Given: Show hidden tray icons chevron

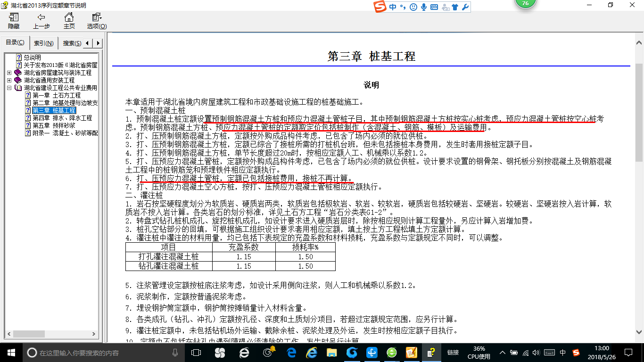Looking at the screenshot, I should 503,353.
